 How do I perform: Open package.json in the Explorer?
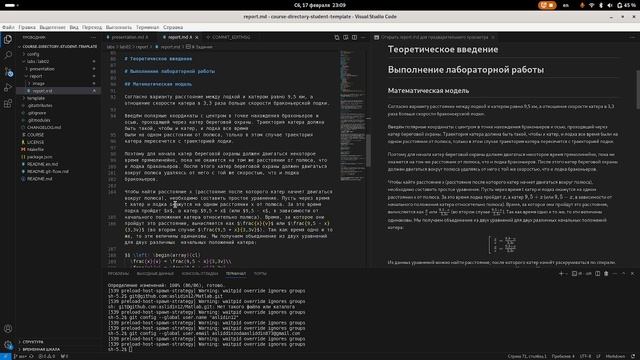coord(58,157)
